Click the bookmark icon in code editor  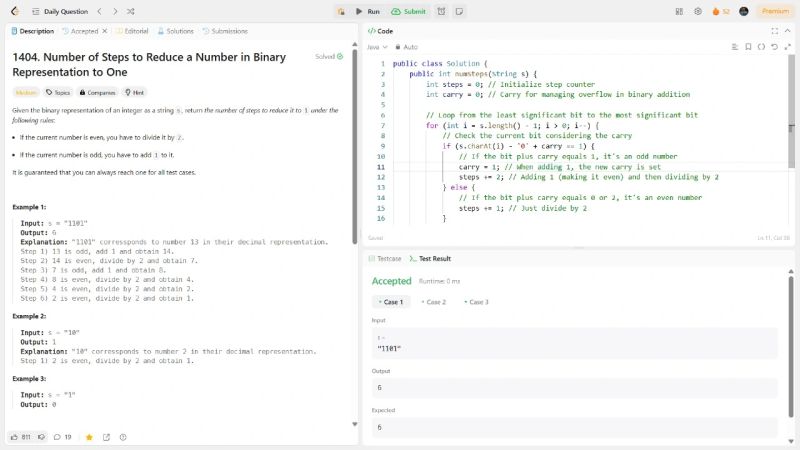pos(747,47)
